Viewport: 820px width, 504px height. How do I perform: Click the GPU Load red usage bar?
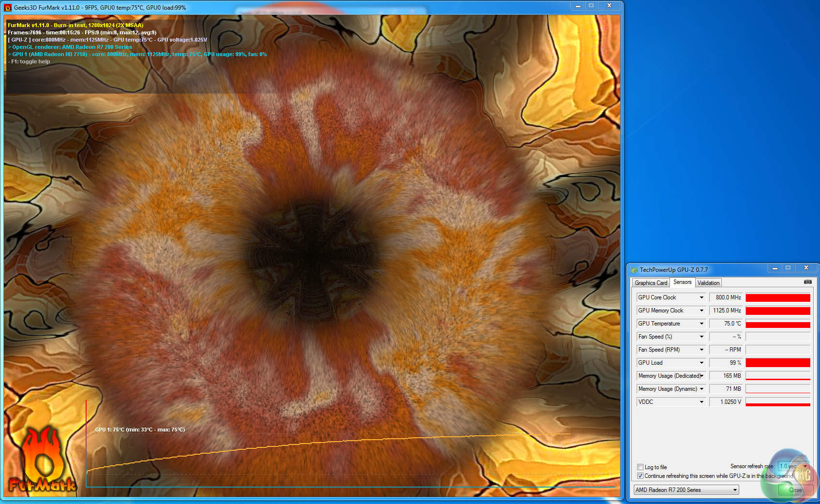[x=777, y=363]
